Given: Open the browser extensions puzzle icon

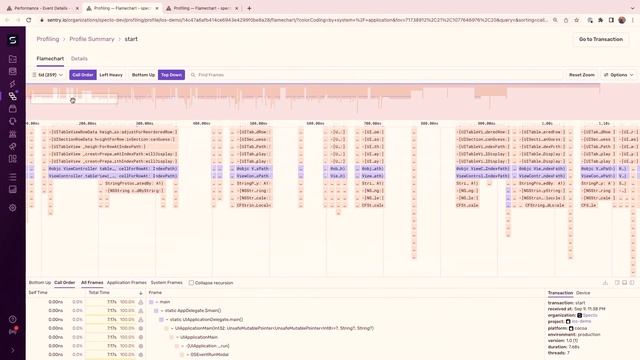Looking at the screenshot, I should pyautogui.click(x=600, y=20).
